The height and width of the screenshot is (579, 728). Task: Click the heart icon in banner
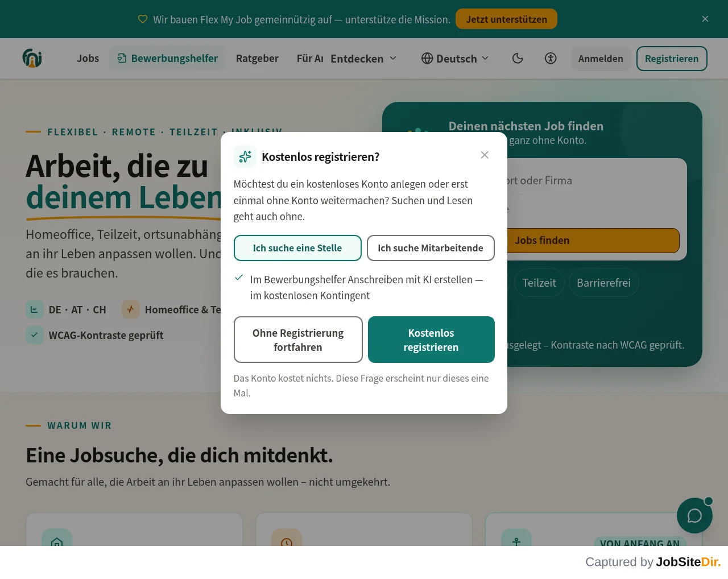click(x=143, y=19)
